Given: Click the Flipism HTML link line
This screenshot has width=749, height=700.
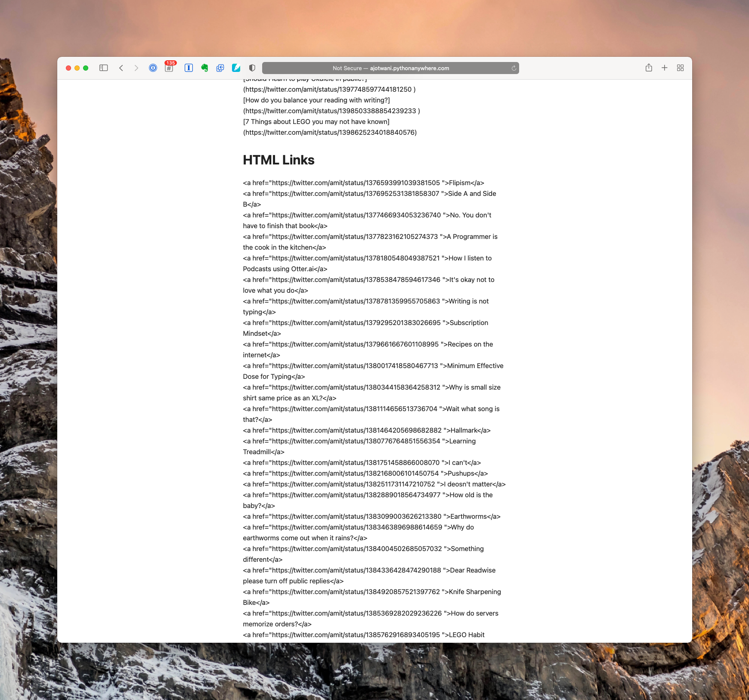Looking at the screenshot, I should point(363,183).
